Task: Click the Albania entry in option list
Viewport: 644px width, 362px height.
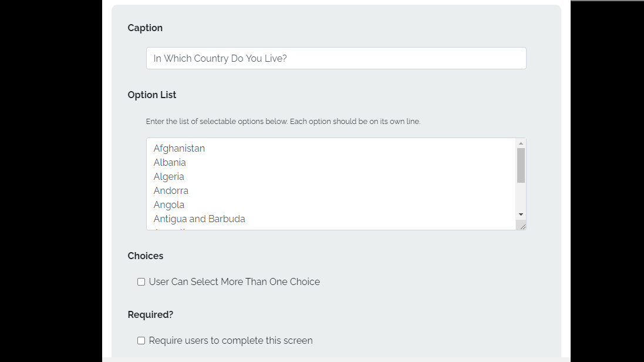Action: [x=170, y=163]
